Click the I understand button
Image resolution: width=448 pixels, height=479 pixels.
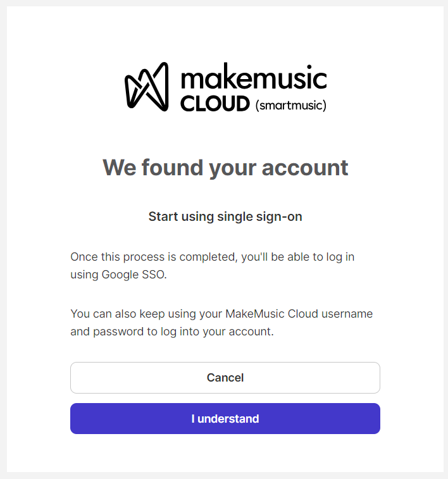coord(225,419)
